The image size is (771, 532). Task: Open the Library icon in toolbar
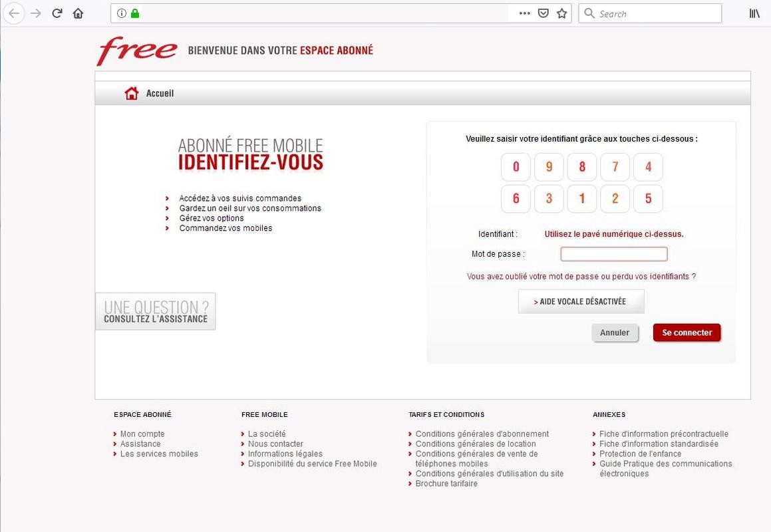pyautogui.click(x=754, y=13)
